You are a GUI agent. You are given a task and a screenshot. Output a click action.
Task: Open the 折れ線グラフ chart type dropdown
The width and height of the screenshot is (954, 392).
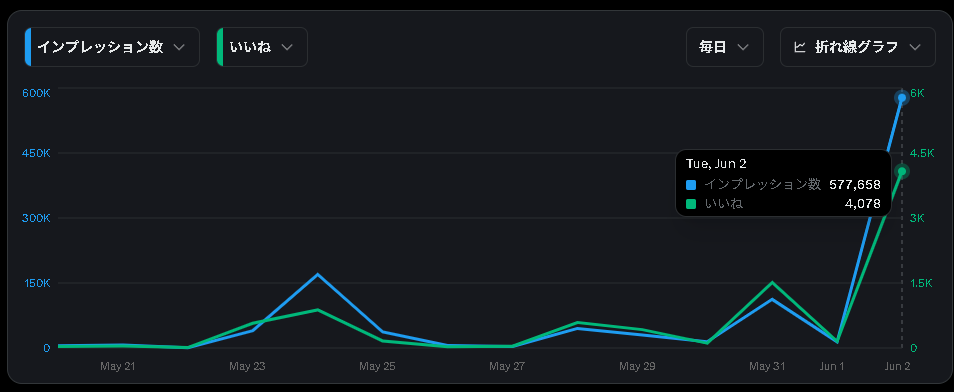coord(857,47)
